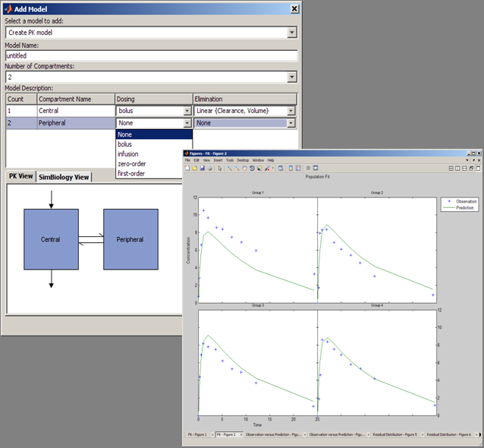The height and width of the screenshot is (448, 484).
Task: Open the File menu in Figures window
Action: [x=187, y=160]
